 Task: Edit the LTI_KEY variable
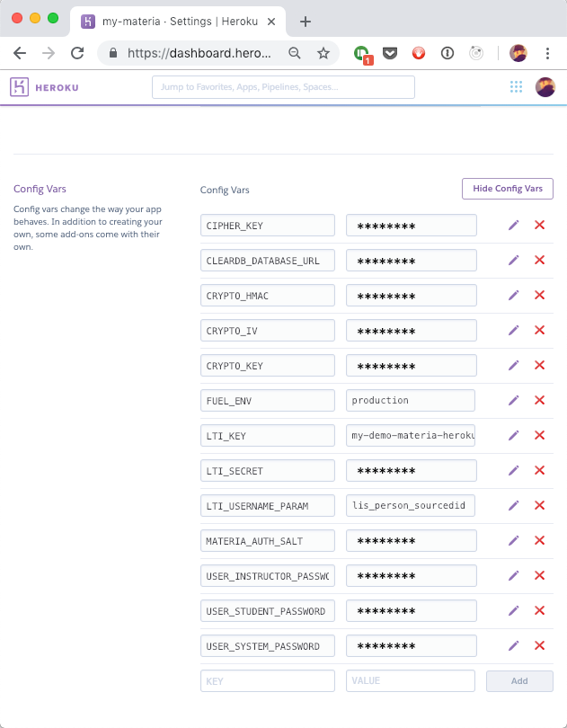tap(513, 436)
